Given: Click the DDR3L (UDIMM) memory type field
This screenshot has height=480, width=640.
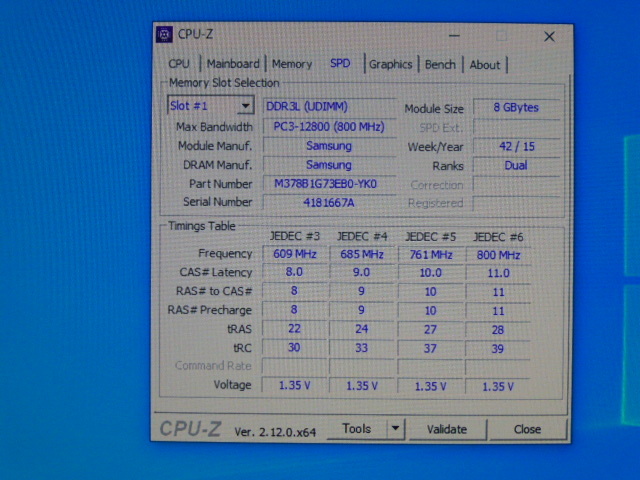Looking at the screenshot, I should tap(329, 107).
